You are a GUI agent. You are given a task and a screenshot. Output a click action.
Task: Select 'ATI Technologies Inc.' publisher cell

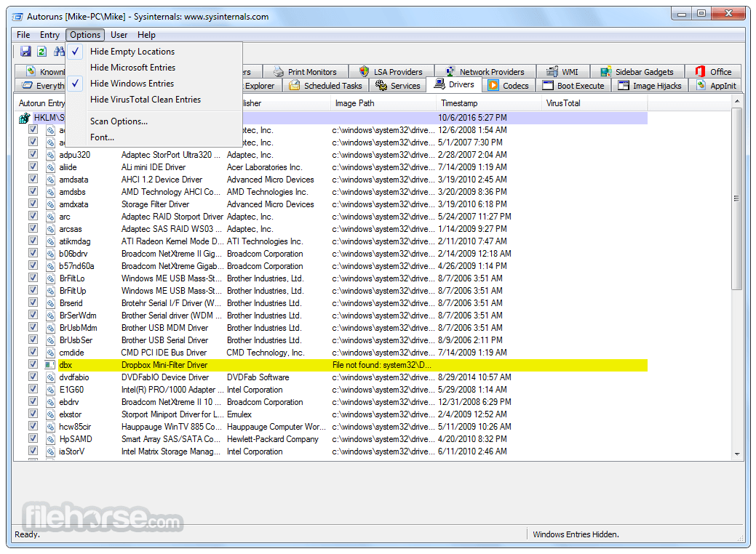(265, 241)
